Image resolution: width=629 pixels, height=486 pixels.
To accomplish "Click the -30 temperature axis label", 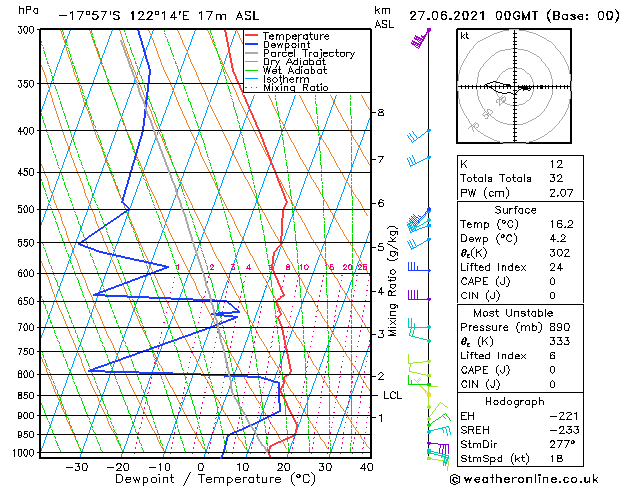I will coord(77,467).
